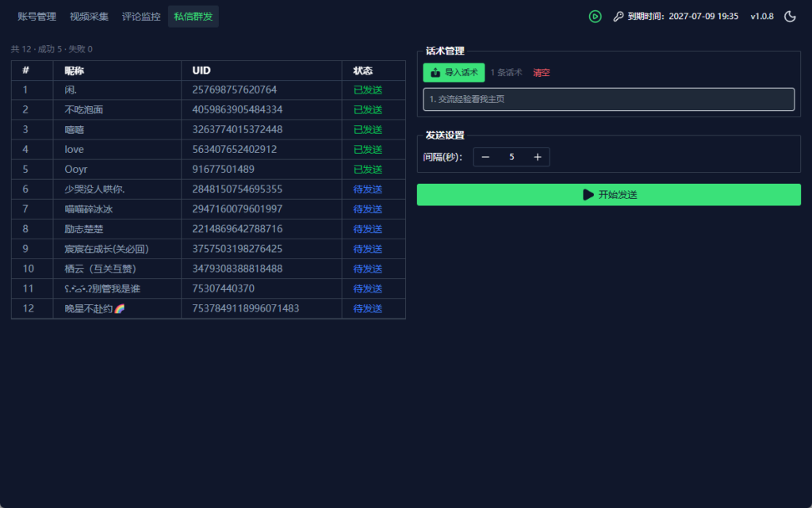Viewport: 812px width, 508px height.
Task: Switch to the 视频采集 tab
Action: [x=89, y=17]
